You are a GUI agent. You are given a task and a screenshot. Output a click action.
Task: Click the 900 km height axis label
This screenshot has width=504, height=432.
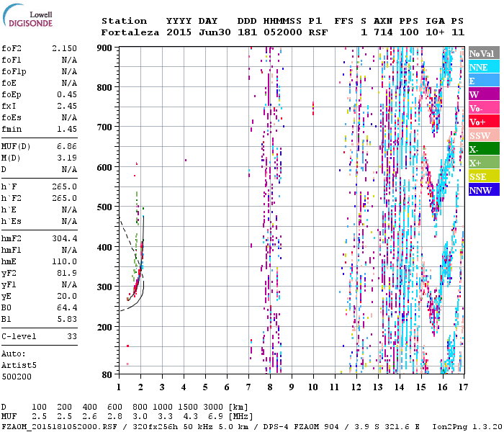[x=106, y=48]
